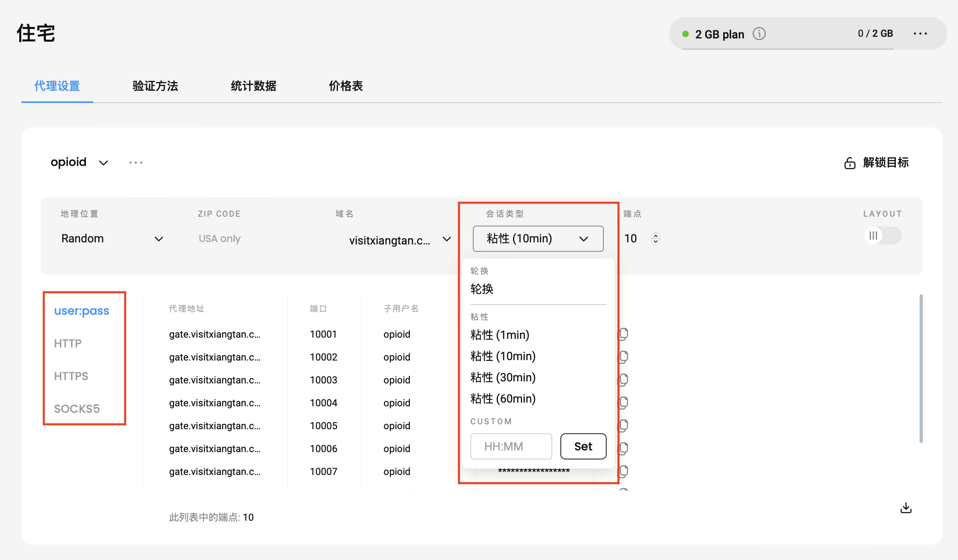Select 粘性 (1min) session option
Viewport: 958px width, 560px height.
[500, 335]
